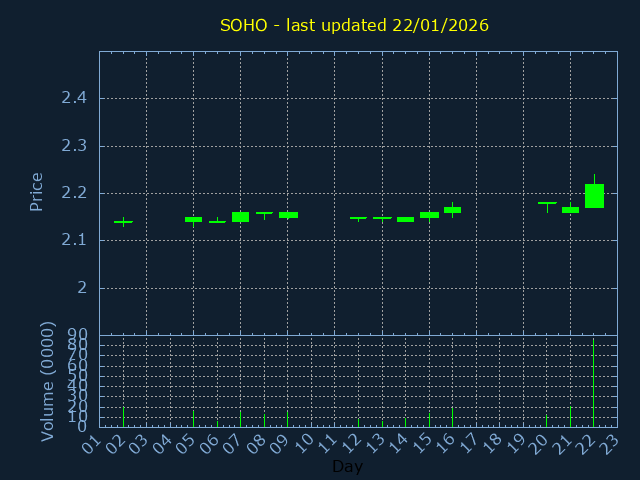Click the day 09 candlestick
Screen dimensions: 640x480
(288, 215)
